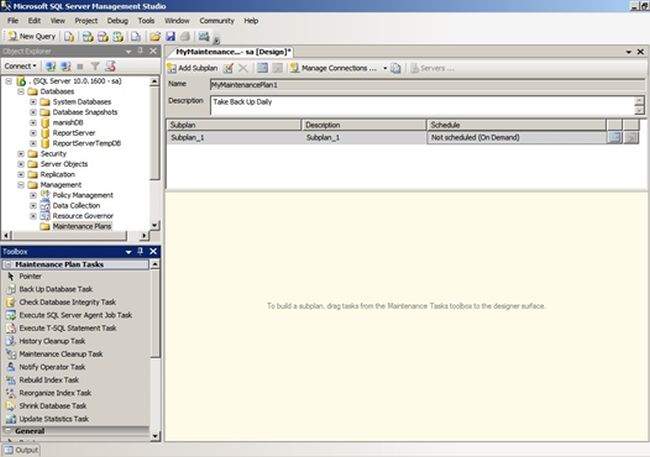
Task: Pin the Toolbox panel with auto-hide icon
Action: [x=140, y=251]
